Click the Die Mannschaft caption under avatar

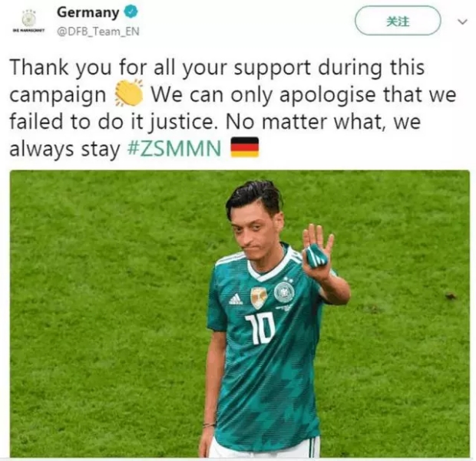[29, 31]
